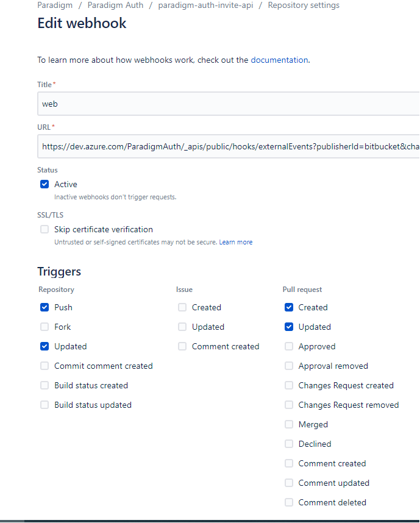Enable the issue Comment created trigger
Screen dimensions: 420x523
182,346
